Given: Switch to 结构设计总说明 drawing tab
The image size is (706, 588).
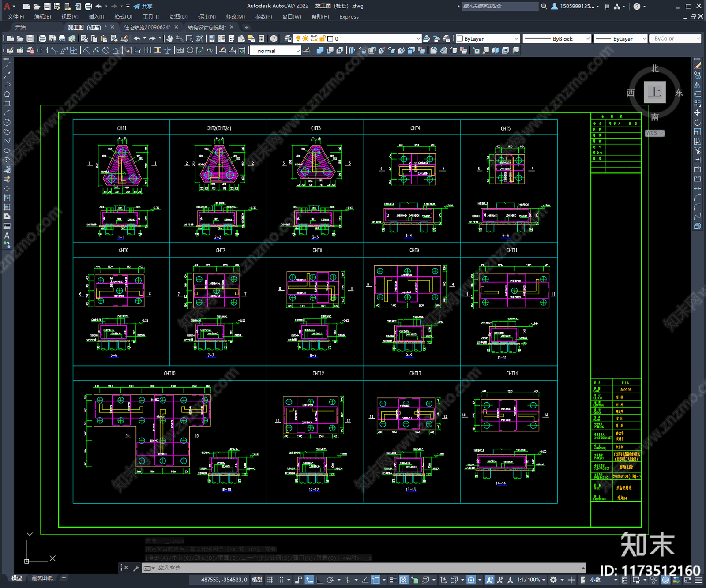Looking at the screenshot, I should [207, 27].
